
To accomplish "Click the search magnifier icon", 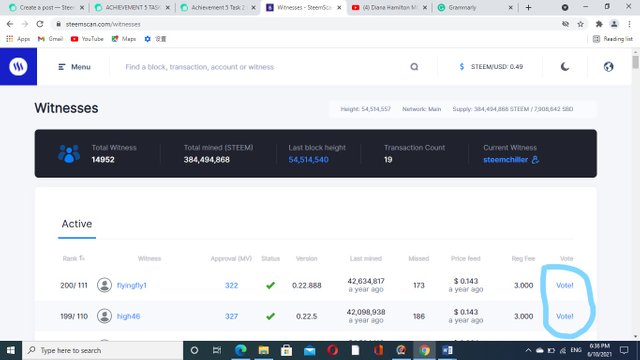I will tap(414, 67).
